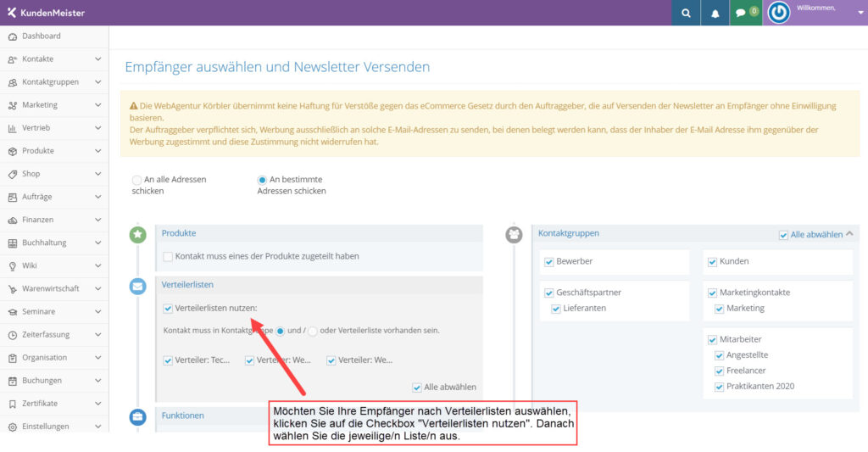Viewport: 868px width, 452px height.
Task: Click the power logo user avatar
Action: pos(778,13)
